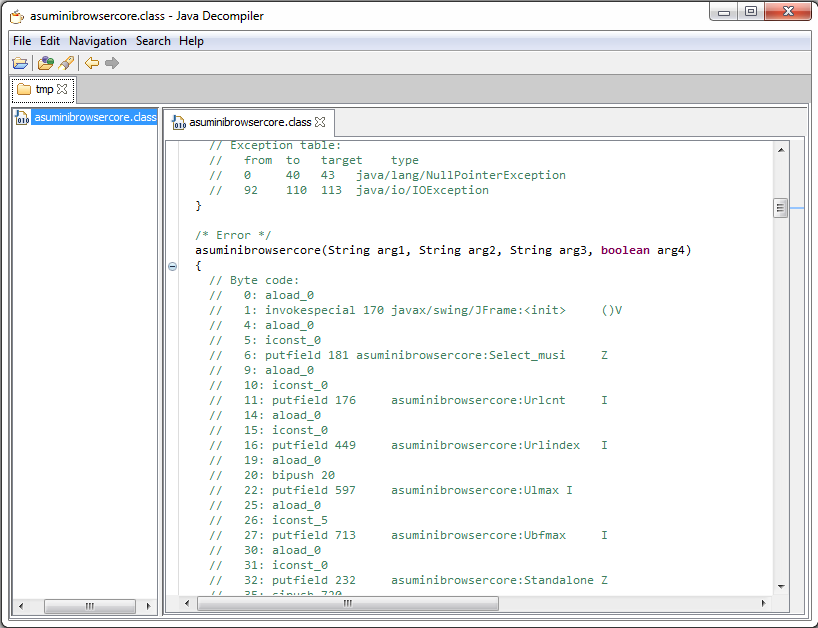Screen dimensions: 818x628
Task: Click the 'boolean' keyword in constructor signature
Action: [625, 250]
